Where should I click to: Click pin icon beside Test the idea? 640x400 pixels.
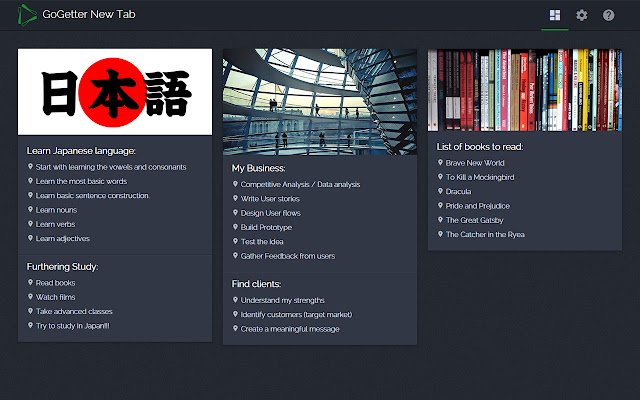click(x=235, y=241)
